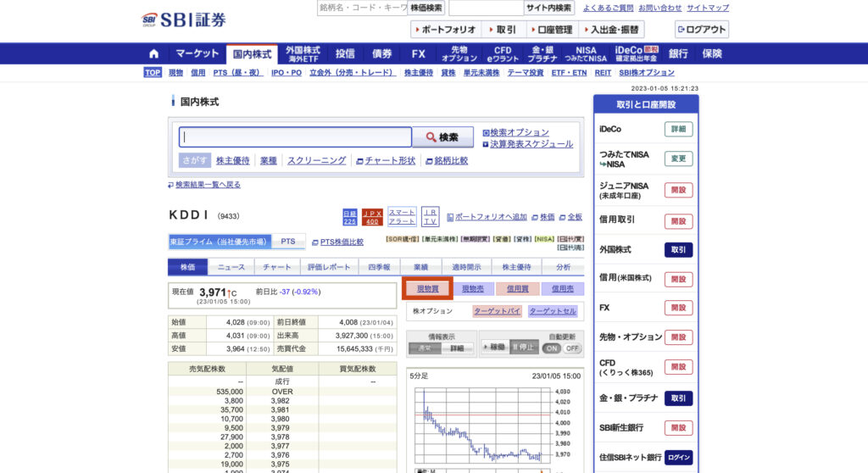Viewport: 868px width, 473px height.
Task: Switch to the チャート tab
Action: pos(277,267)
